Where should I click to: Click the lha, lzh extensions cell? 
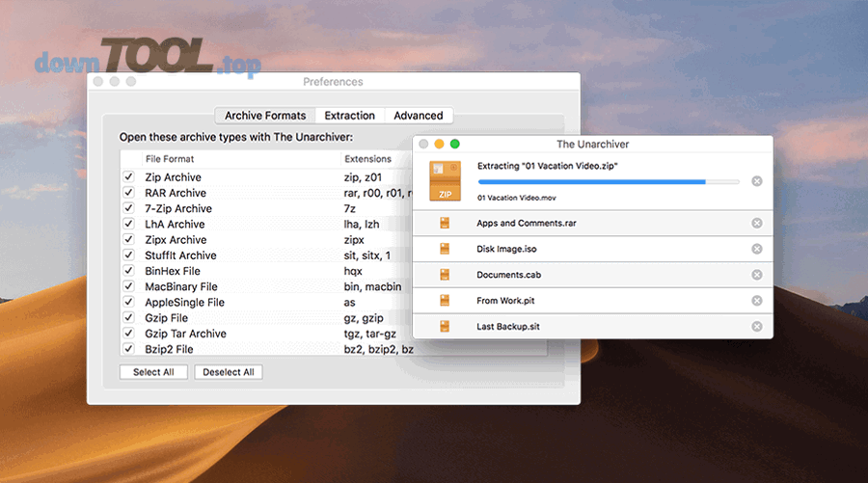click(362, 224)
